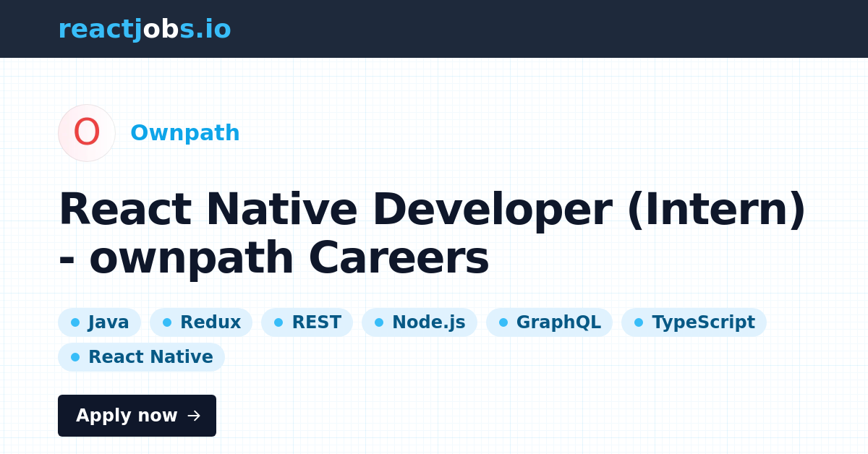Toggle the REST skill tag
Image resolution: width=868 pixels, height=454 pixels.
[307, 322]
